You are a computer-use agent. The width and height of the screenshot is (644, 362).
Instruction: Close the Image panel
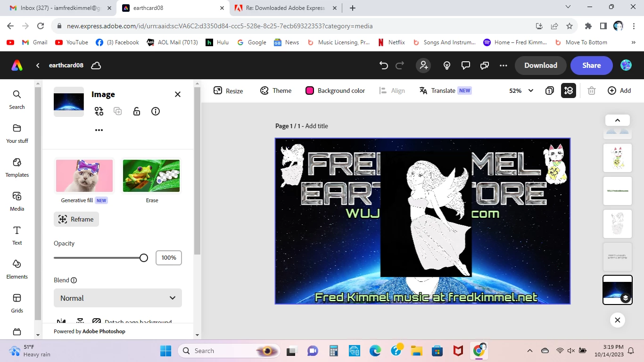click(178, 94)
